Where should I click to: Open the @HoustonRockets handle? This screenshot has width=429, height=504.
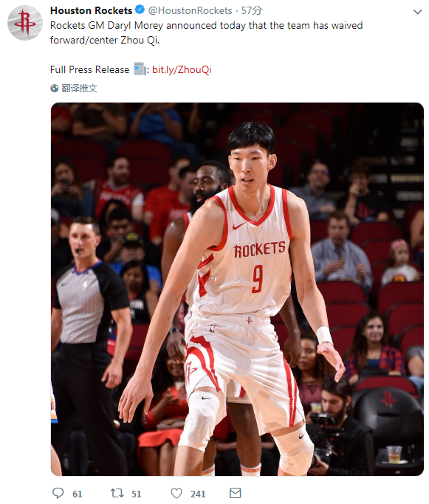[190, 10]
